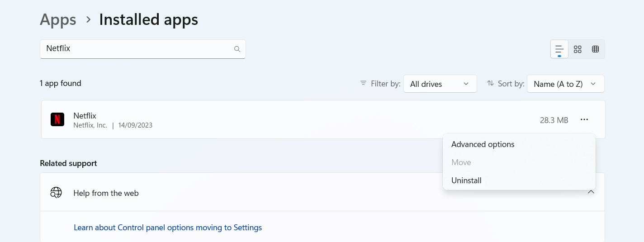The width and height of the screenshot is (644, 242).
Task: Select the Netflix app name text
Action: click(x=85, y=116)
